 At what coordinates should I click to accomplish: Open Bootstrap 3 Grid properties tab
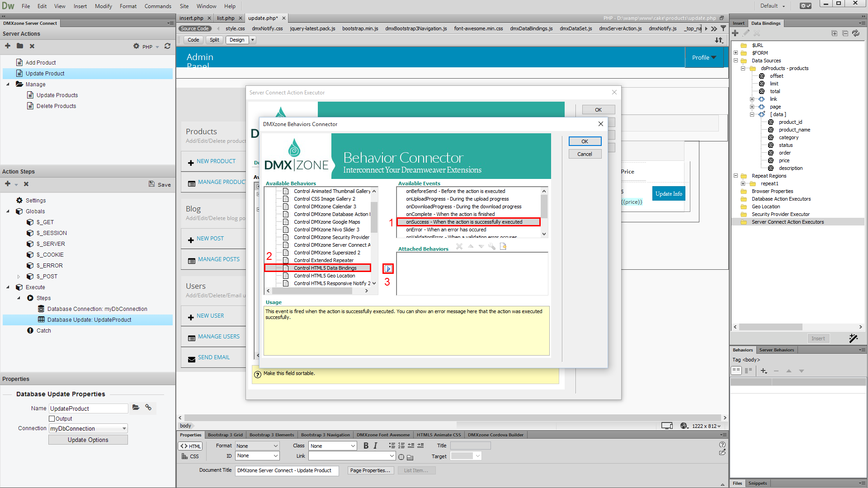(225, 435)
